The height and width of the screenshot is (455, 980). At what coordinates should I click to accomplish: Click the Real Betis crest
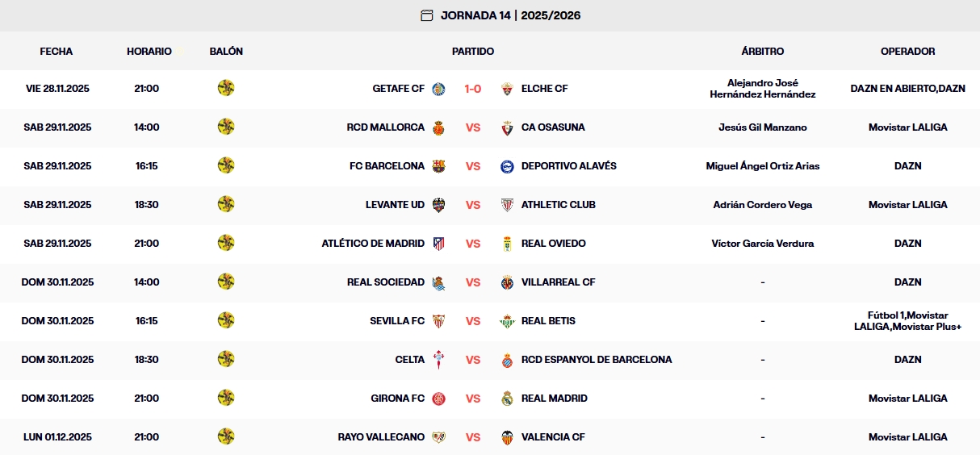click(x=507, y=321)
